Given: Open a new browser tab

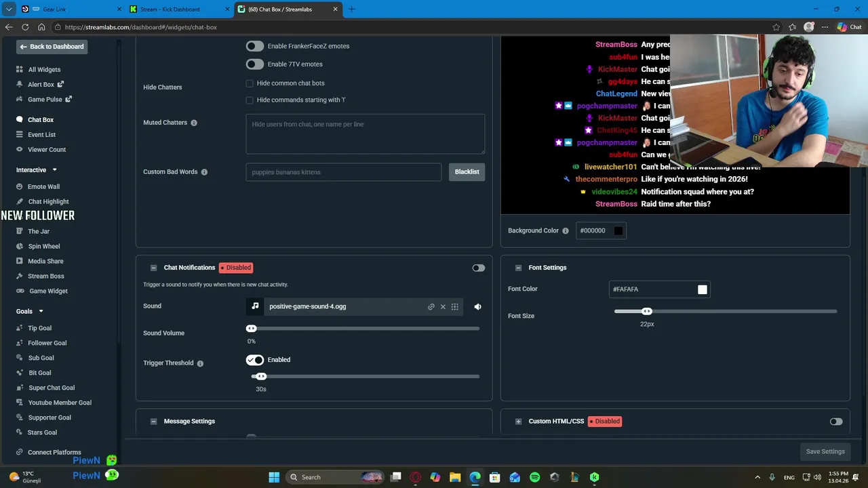Looking at the screenshot, I should pos(351,9).
